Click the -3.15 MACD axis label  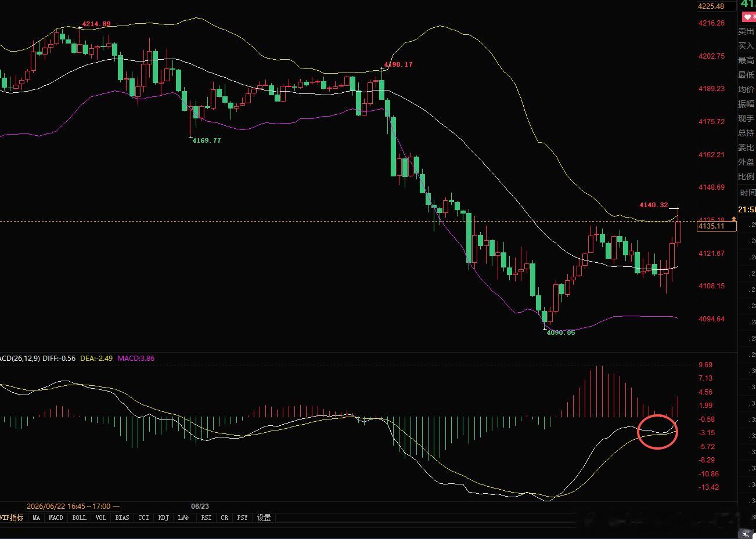click(x=707, y=433)
